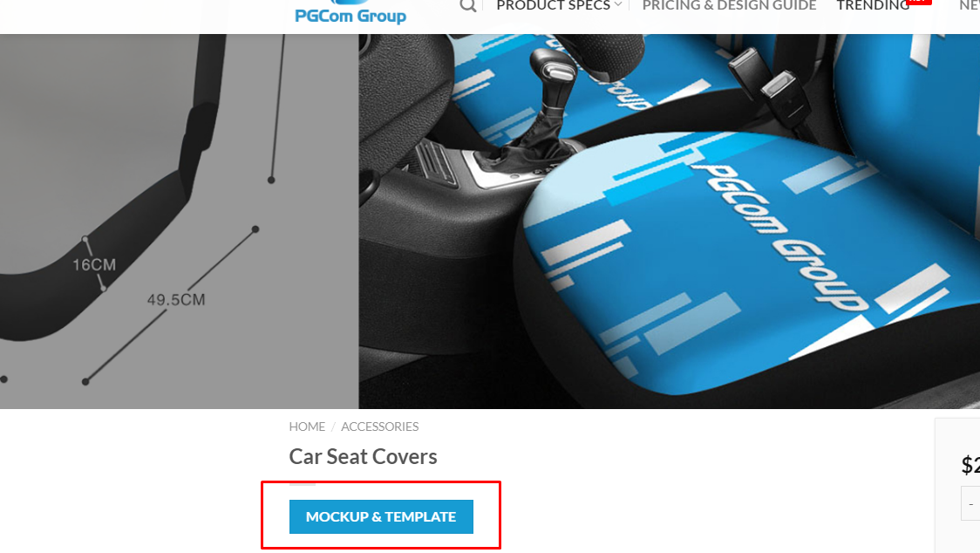Click the 16CM measurement label
Viewport: 980px width, 553px height.
click(94, 264)
